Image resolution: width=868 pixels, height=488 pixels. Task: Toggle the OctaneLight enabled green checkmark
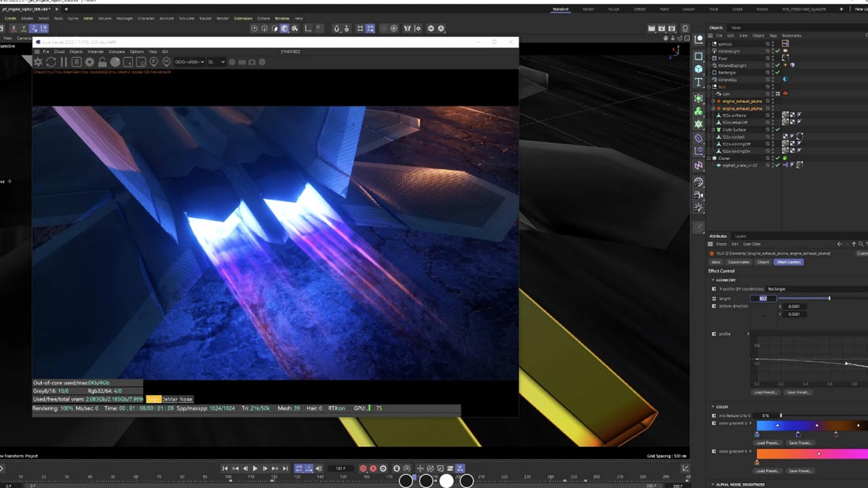pyautogui.click(x=777, y=51)
